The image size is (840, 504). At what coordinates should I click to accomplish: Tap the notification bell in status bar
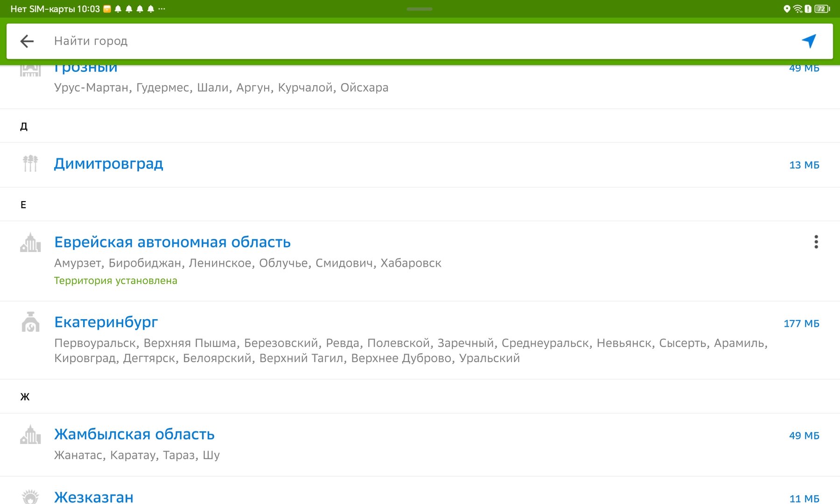click(118, 9)
